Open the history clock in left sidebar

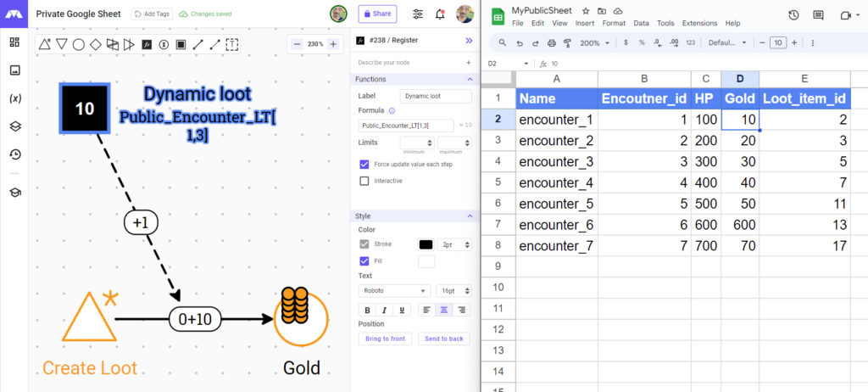(14, 154)
